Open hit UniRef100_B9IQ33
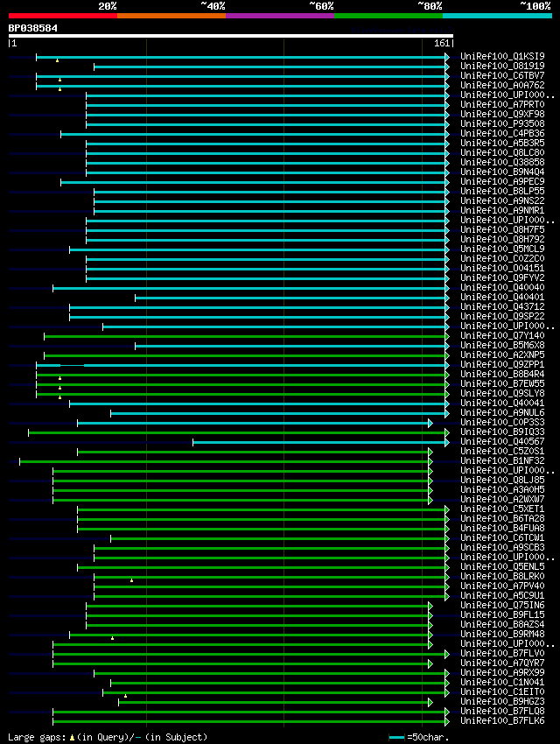 502,432
